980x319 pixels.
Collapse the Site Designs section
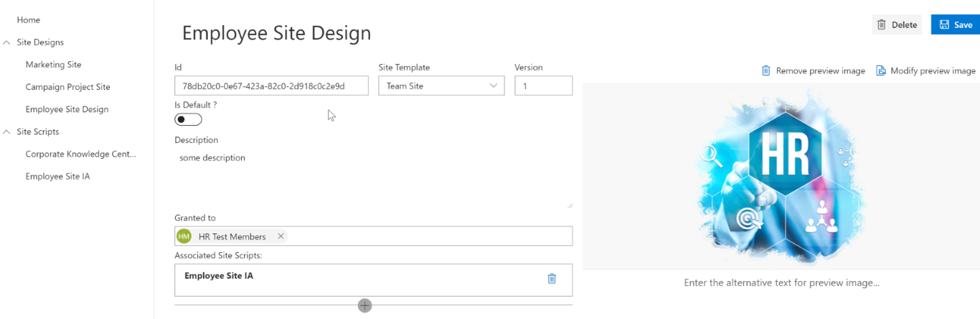pos(7,42)
